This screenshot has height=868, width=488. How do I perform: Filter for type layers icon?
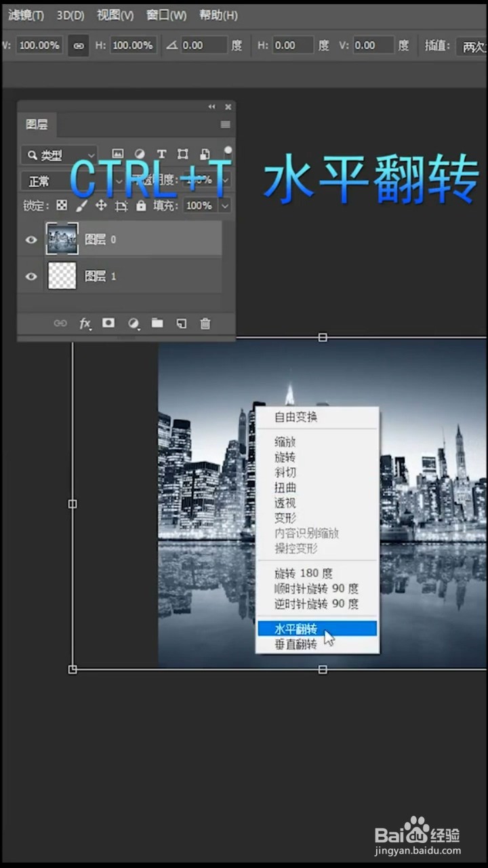(161, 155)
